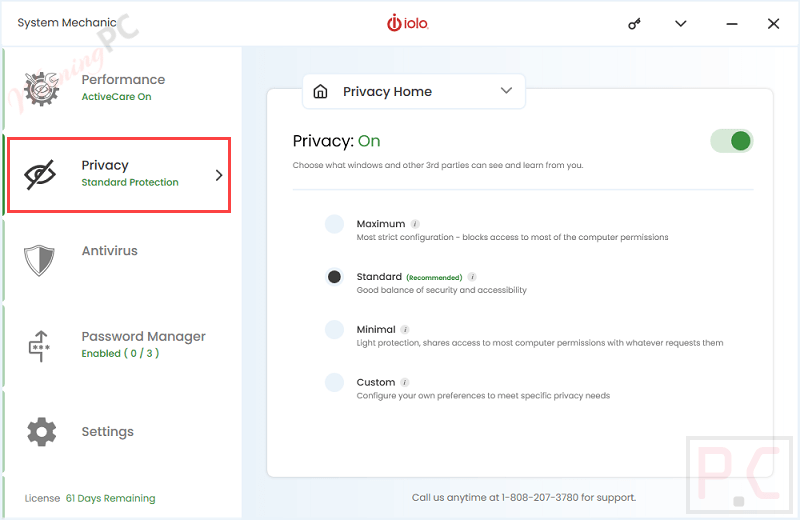Click the System Mechanic title text
Screen dimensions: 800x520
[x=67, y=22]
